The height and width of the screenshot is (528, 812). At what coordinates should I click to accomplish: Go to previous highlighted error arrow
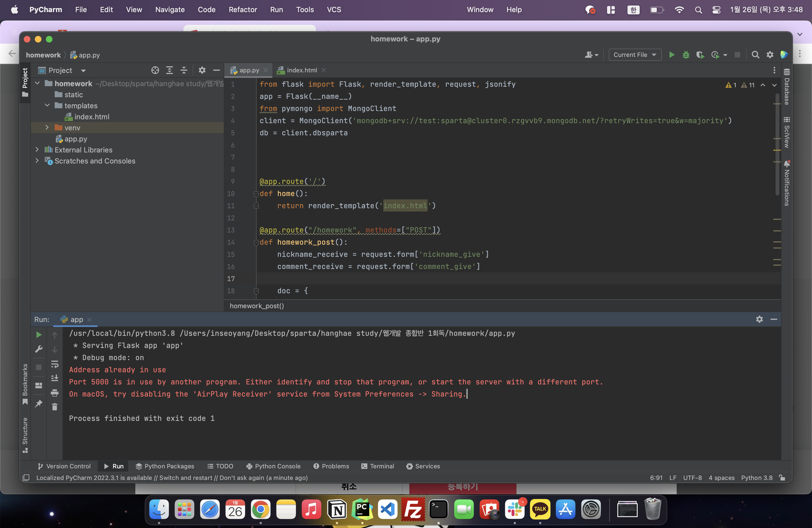click(763, 85)
